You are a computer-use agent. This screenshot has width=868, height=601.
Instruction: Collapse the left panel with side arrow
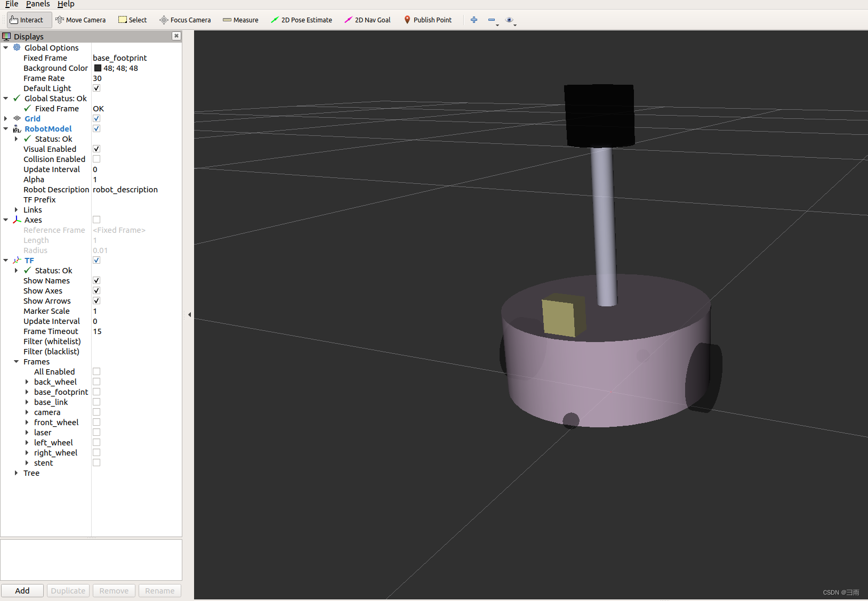[189, 314]
